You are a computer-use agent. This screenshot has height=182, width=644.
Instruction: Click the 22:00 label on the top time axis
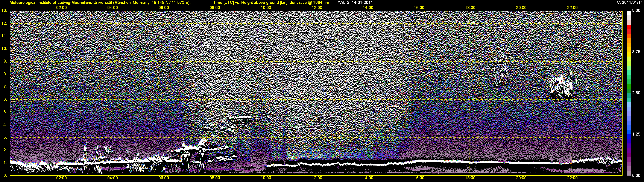[x=572, y=8]
